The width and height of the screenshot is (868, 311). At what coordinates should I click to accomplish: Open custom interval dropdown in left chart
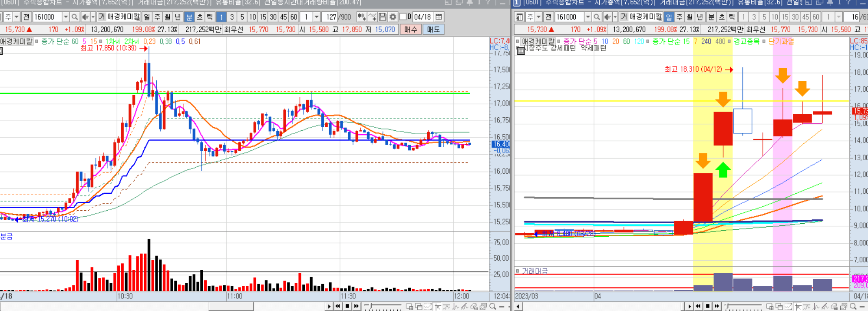tap(317, 17)
